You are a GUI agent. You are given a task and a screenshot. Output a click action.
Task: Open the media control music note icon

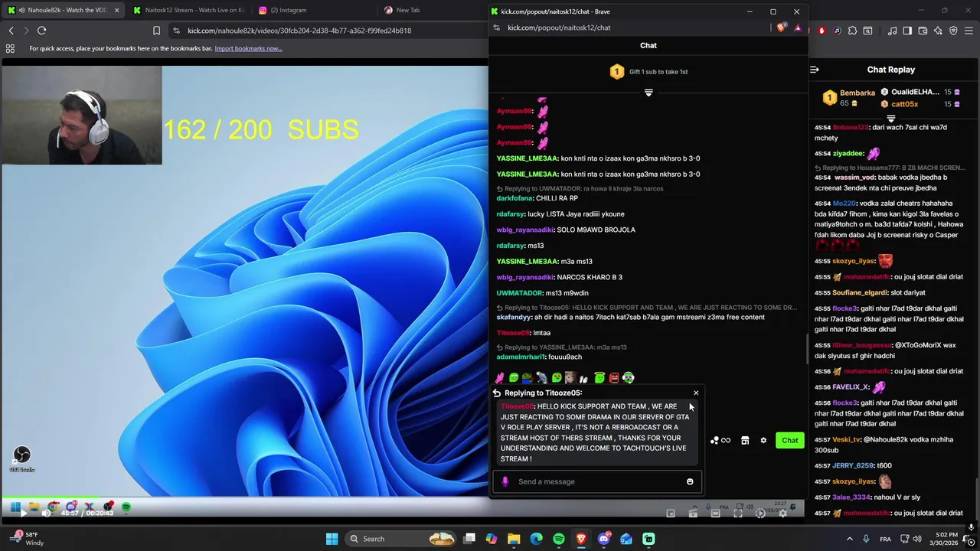tap(892, 31)
